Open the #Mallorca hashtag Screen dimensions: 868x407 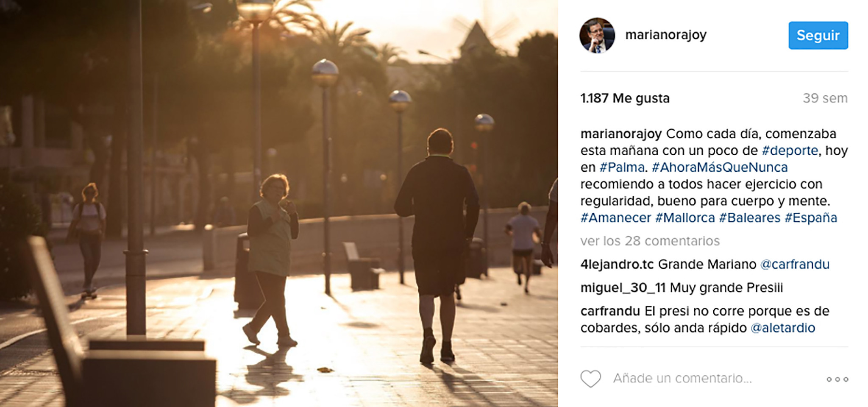(x=685, y=218)
